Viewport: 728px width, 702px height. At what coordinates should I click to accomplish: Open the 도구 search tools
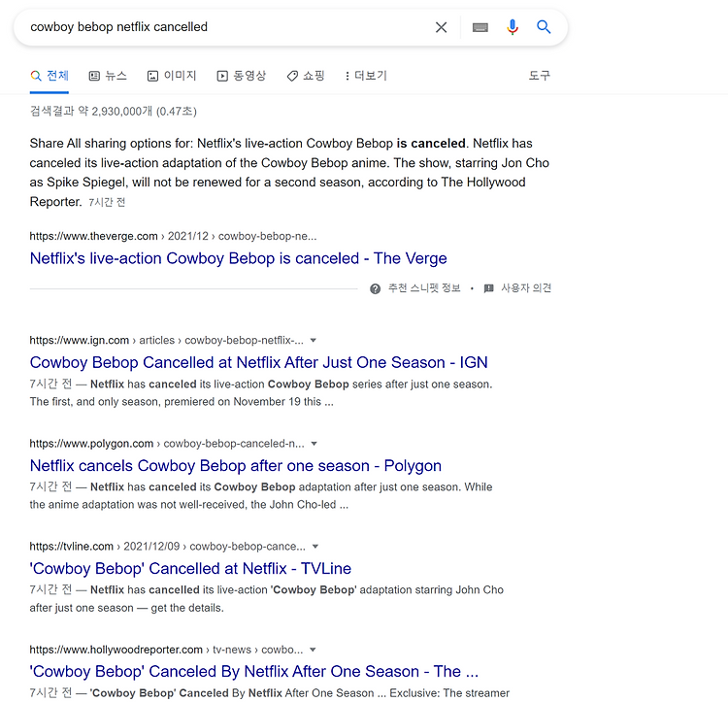coord(540,75)
